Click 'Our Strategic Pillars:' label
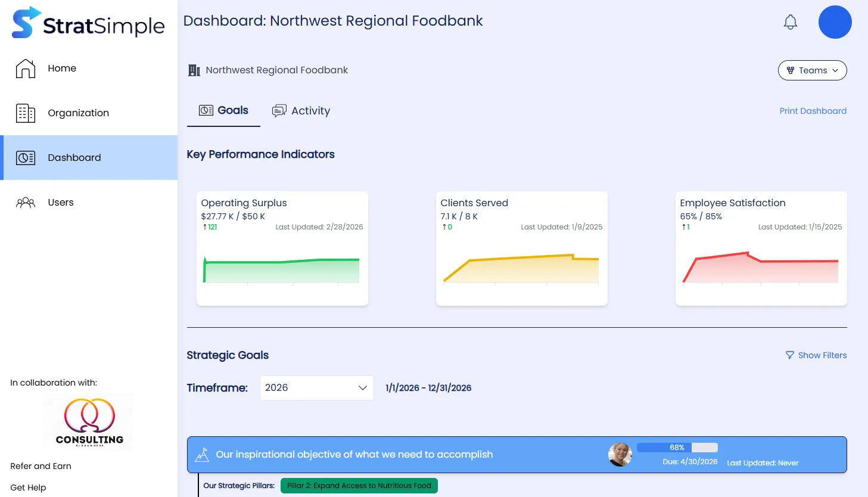The image size is (868, 497). 239,486
